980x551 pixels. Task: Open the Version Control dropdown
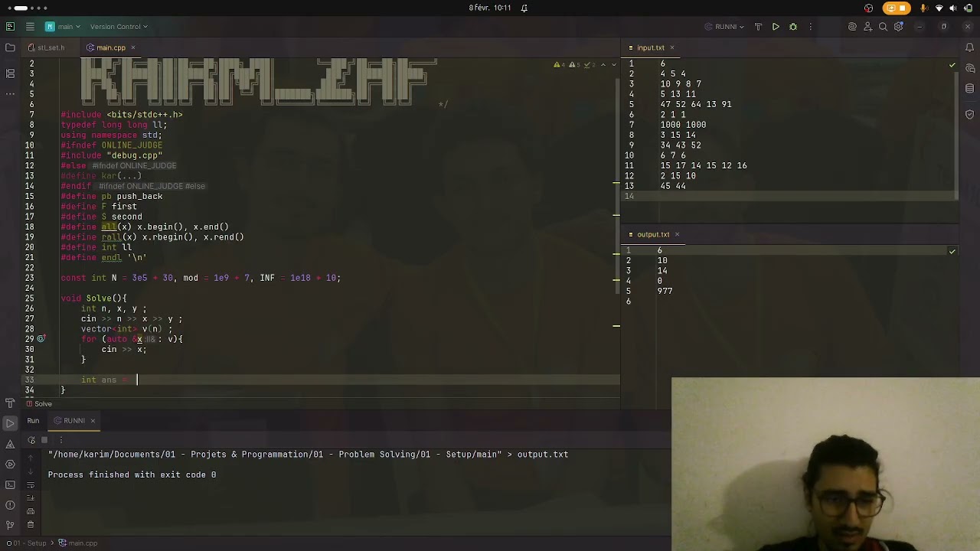[x=119, y=27]
